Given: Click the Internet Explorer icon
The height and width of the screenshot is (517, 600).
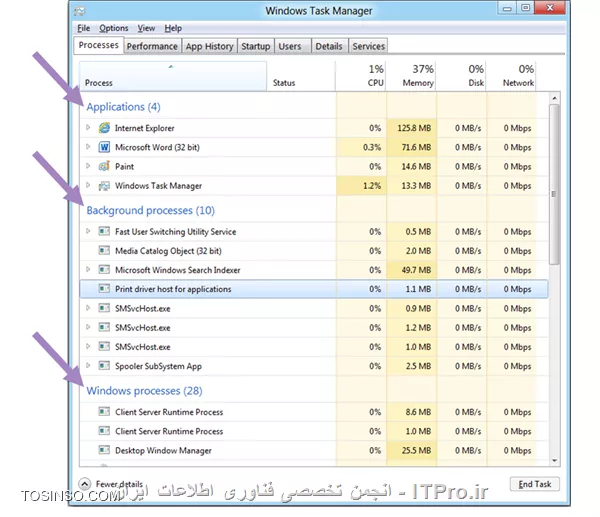Looking at the screenshot, I should tap(104, 128).
